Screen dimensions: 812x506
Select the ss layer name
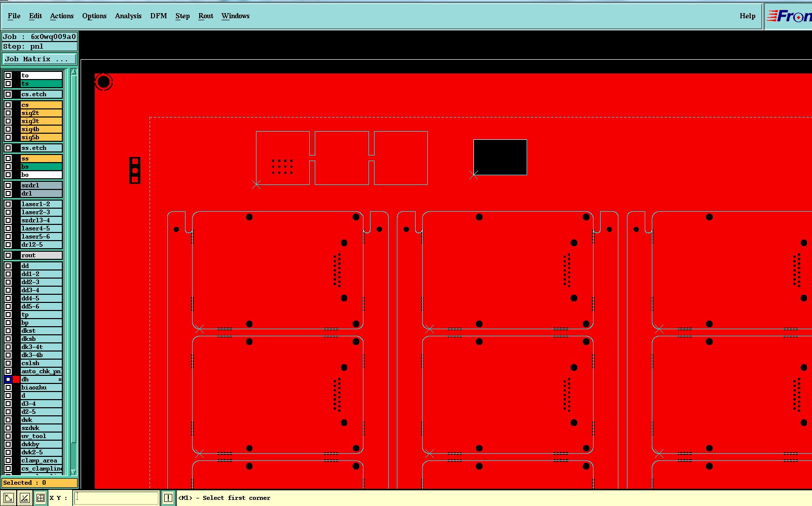[42, 159]
